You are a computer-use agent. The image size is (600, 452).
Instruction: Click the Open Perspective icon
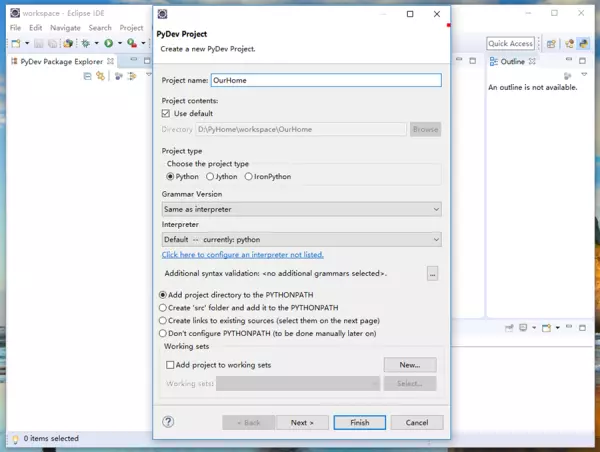[x=551, y=44]
